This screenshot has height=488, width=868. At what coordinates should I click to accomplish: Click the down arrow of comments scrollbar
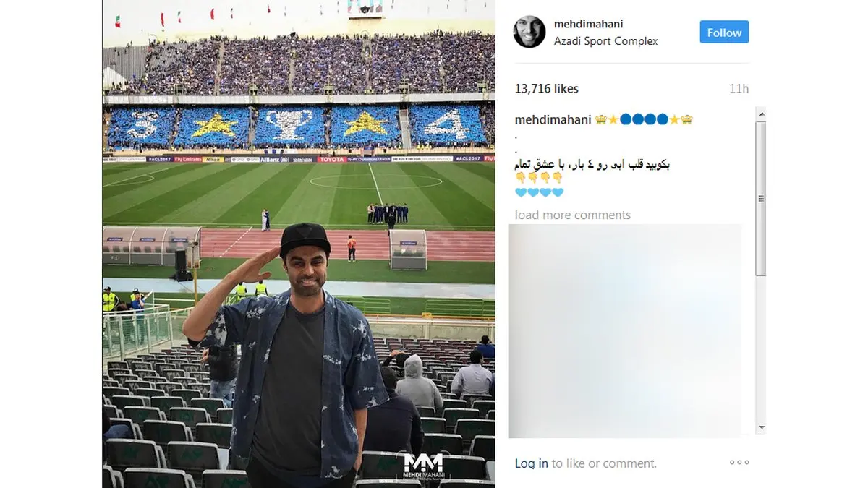pyautogui.click(x=761, y=428)
